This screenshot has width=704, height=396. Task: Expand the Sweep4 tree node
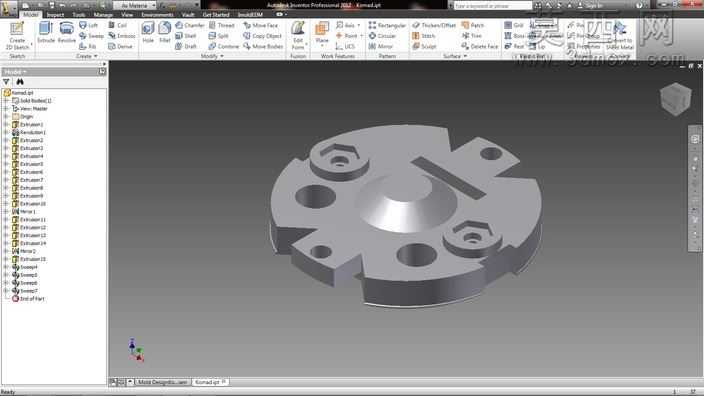6,267
